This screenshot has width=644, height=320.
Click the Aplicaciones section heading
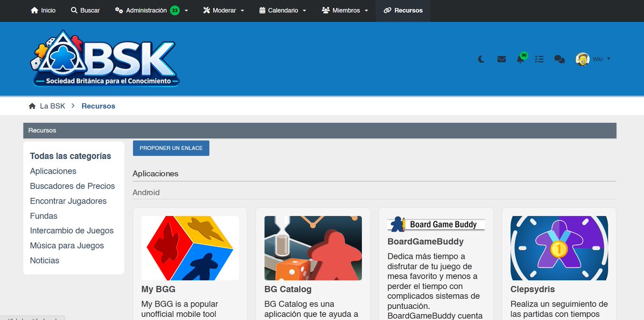(x=156, y=174)
